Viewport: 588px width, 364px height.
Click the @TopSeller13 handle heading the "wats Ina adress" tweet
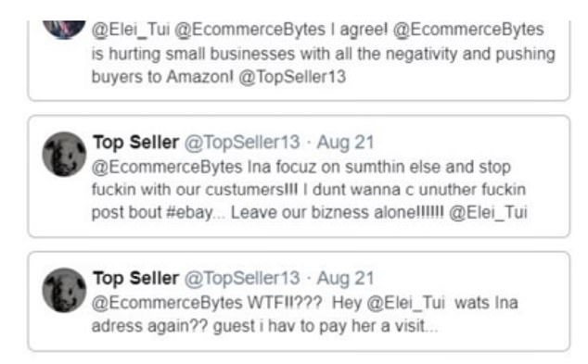pyautogui.click(x=242, y=279)
